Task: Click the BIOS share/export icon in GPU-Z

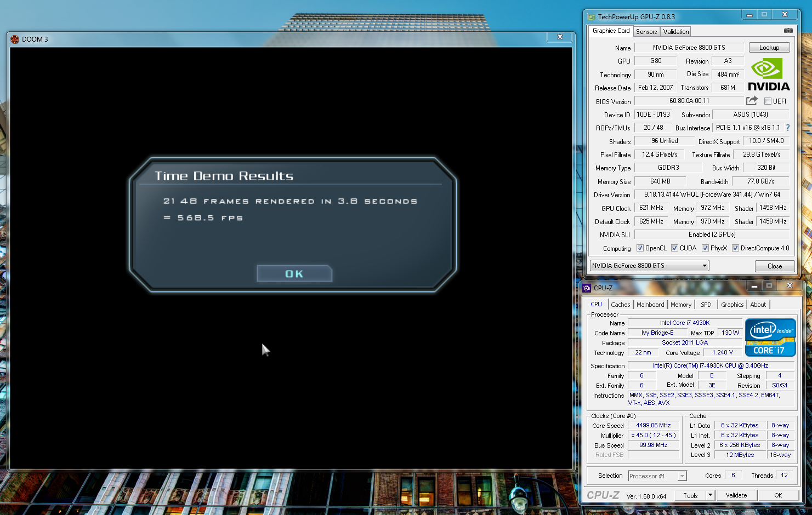Action: [x=752, y=101]
